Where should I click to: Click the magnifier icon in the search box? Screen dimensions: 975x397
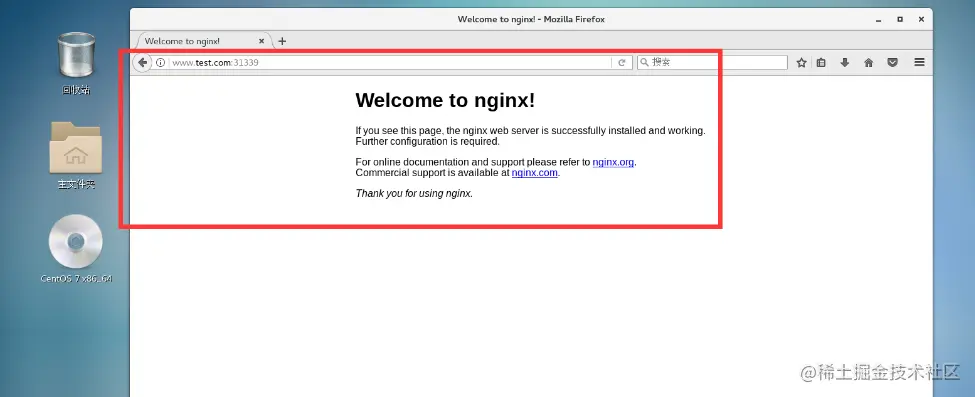pos(645,62)
